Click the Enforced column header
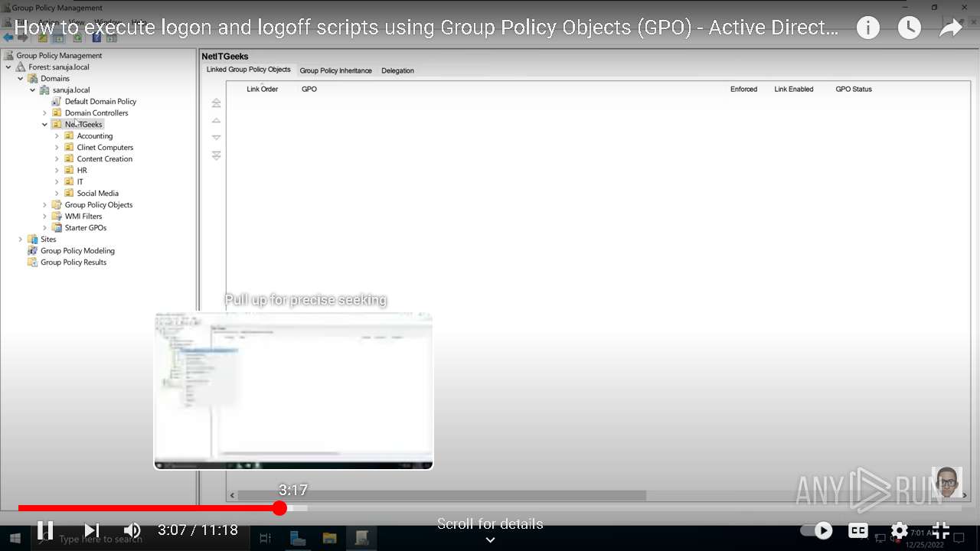The width and height of the screenshot is (980, 551). pos(743,90)
